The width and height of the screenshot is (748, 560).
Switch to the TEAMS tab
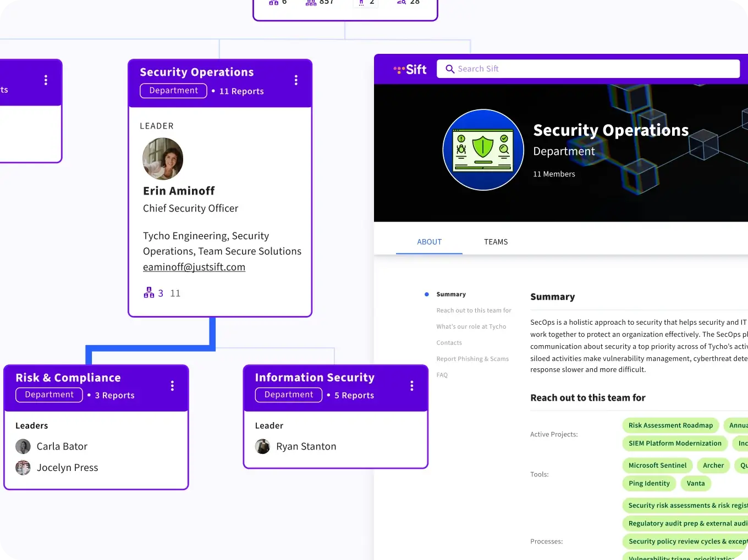(496, 242)
